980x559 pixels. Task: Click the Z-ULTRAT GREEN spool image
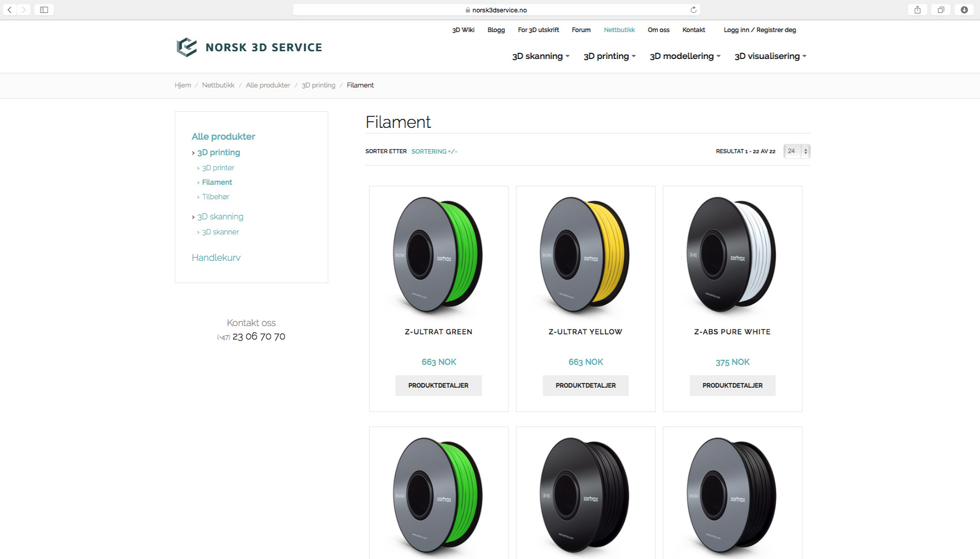[439, 255]
